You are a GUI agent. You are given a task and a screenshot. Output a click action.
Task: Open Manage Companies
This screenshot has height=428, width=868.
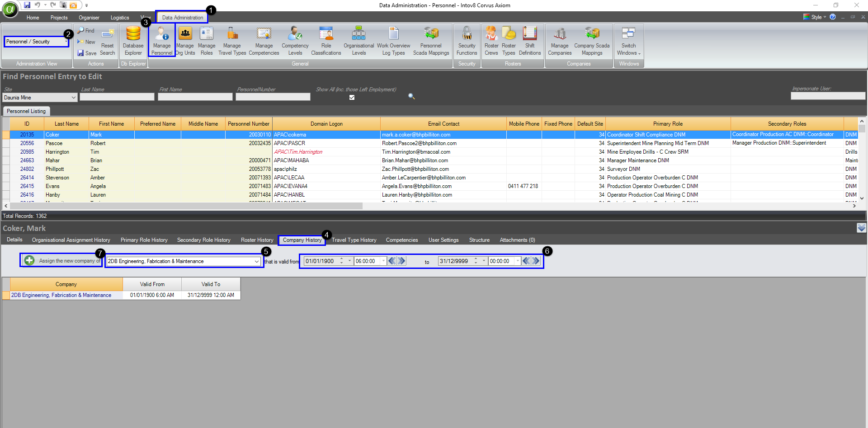[560, 41]
